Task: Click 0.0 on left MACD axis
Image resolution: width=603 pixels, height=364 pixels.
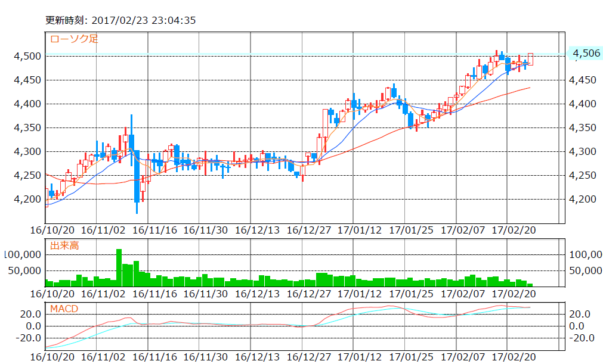Action: [x=33, y=326]
